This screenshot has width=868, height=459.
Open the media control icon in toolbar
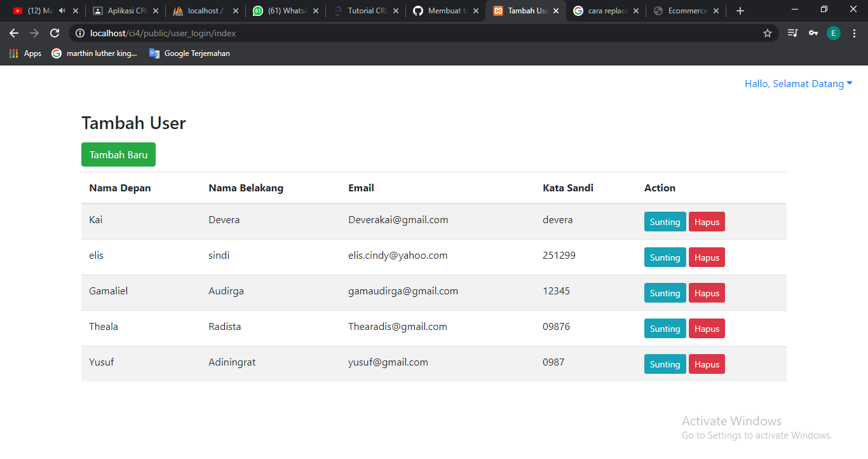coord(792,33)
